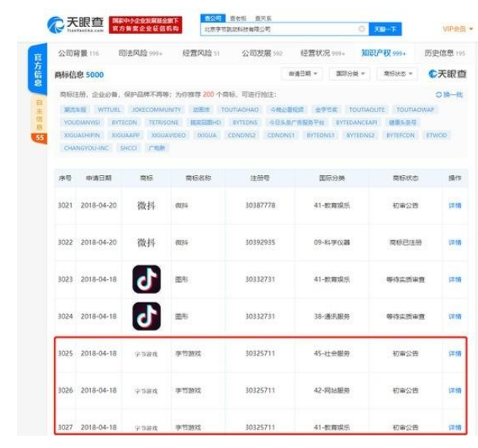Clear the search box with the X icon
478x448 pixels.
tap(362, 29)
